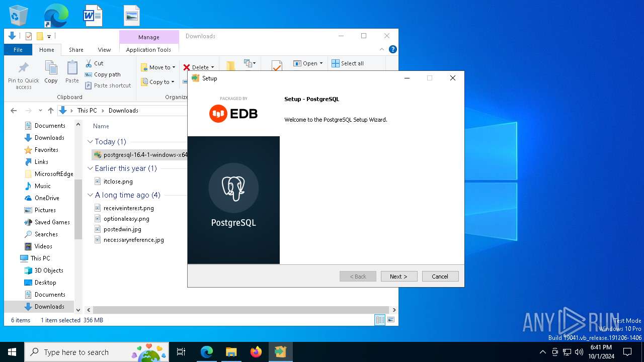This screenshot has height=362, width=644.
Task: Click the This PC breadcrumb
Action: [87, 111]
